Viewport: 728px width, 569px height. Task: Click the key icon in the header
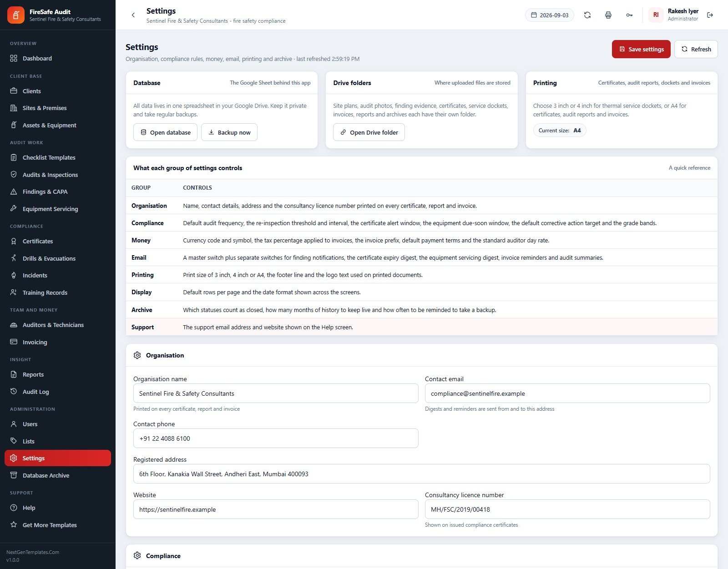click(x=629, y=15)
